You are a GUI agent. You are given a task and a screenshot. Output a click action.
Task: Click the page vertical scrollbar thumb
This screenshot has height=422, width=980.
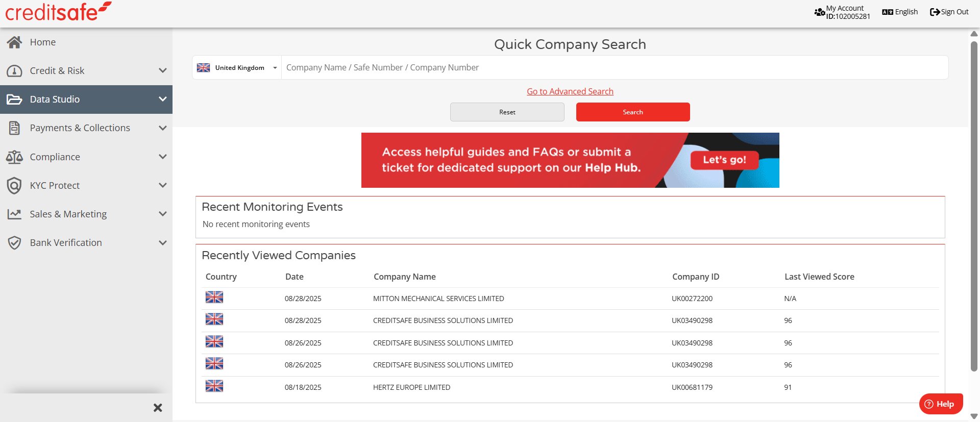974,206
